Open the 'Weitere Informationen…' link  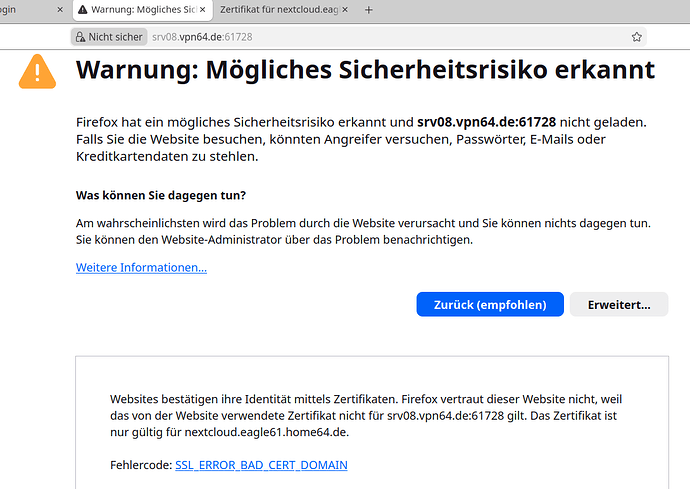point(141,267)
